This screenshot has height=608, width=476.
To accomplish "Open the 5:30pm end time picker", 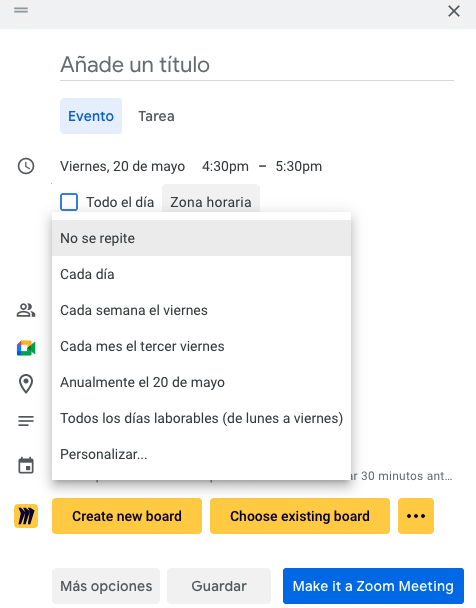I will [298, 166].
